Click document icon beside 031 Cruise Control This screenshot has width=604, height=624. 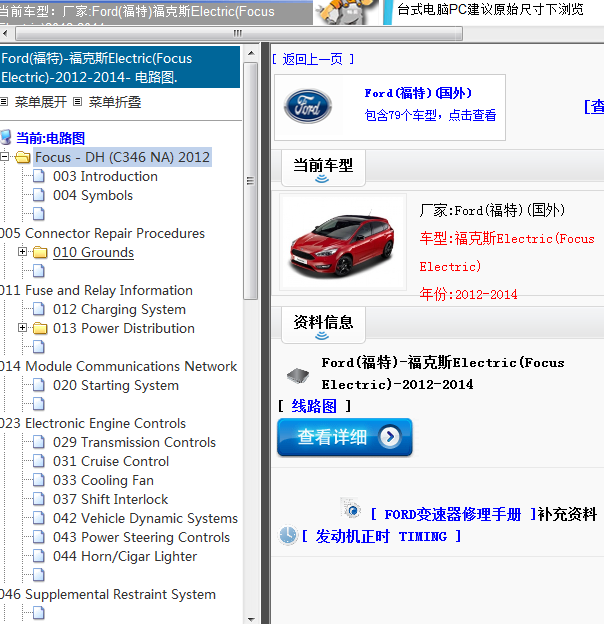tap(39, 461)
